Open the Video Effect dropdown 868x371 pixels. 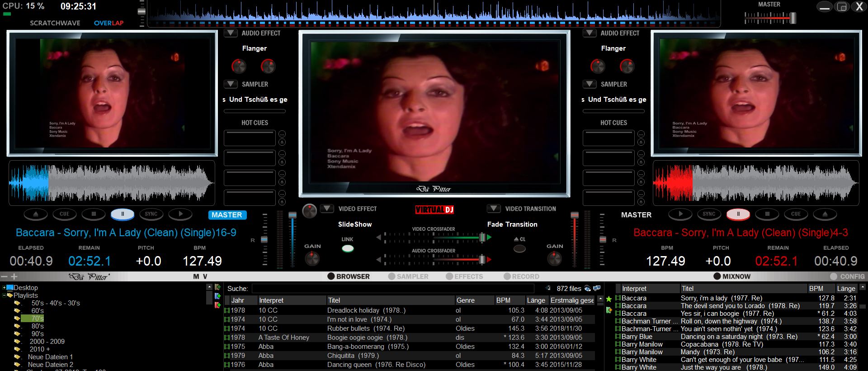point(327,209)
